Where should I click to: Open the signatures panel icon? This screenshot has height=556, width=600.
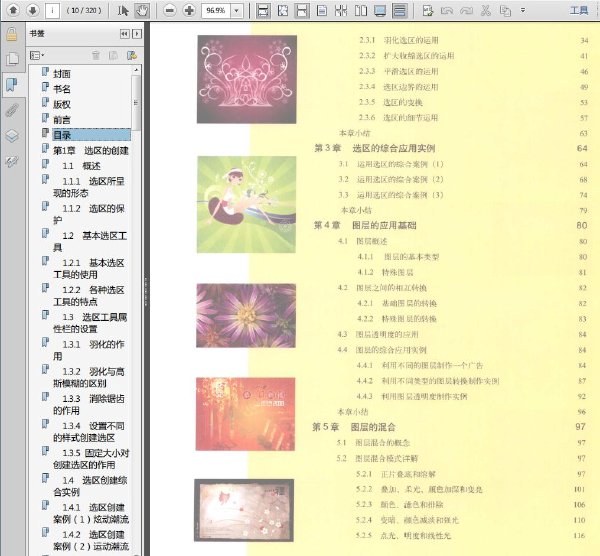click(12, 161)
